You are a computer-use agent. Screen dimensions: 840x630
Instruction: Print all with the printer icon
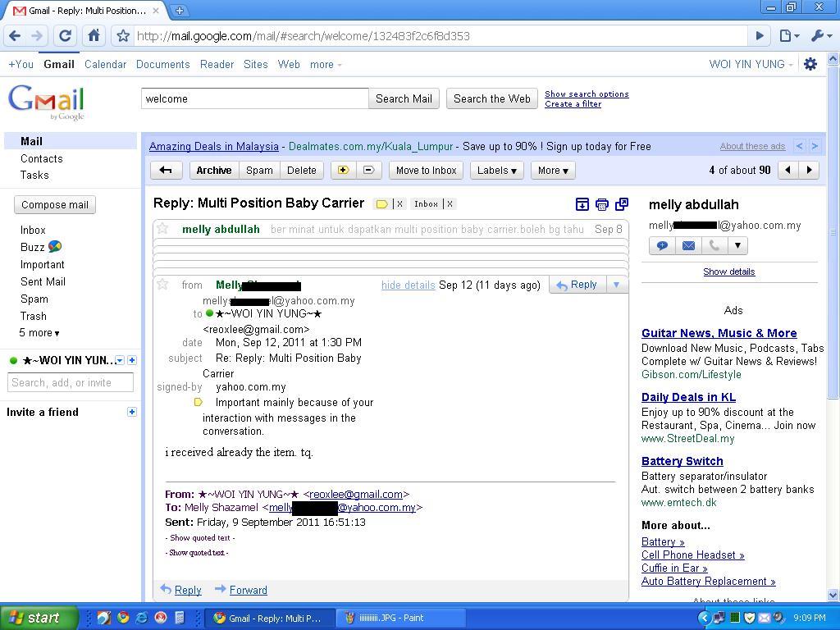[x=602, y=204]
